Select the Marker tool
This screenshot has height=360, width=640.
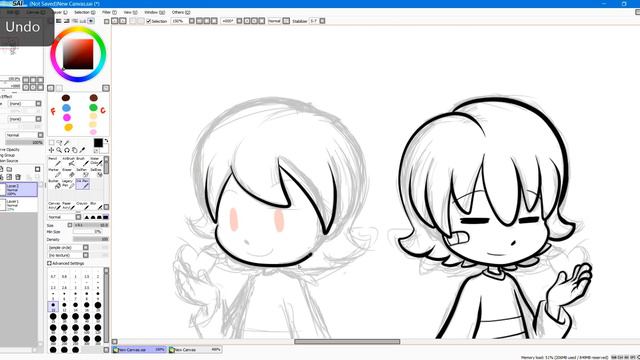(x=54, y=172)
